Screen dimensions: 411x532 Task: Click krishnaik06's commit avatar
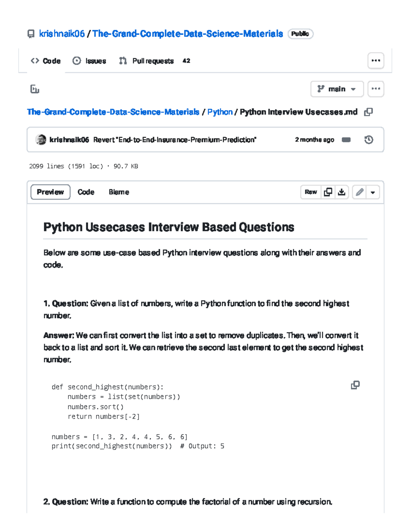(40, 140)
